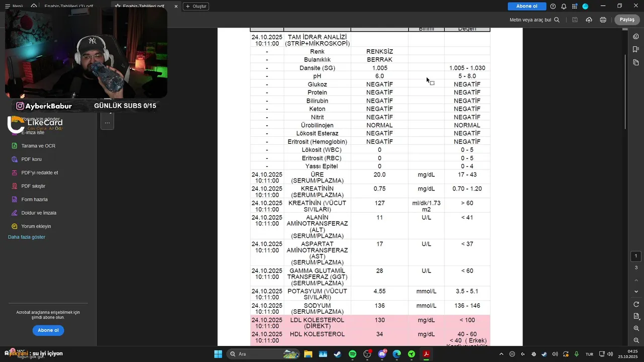Click the Oluştur new tab button

click(x=196, y=6)
